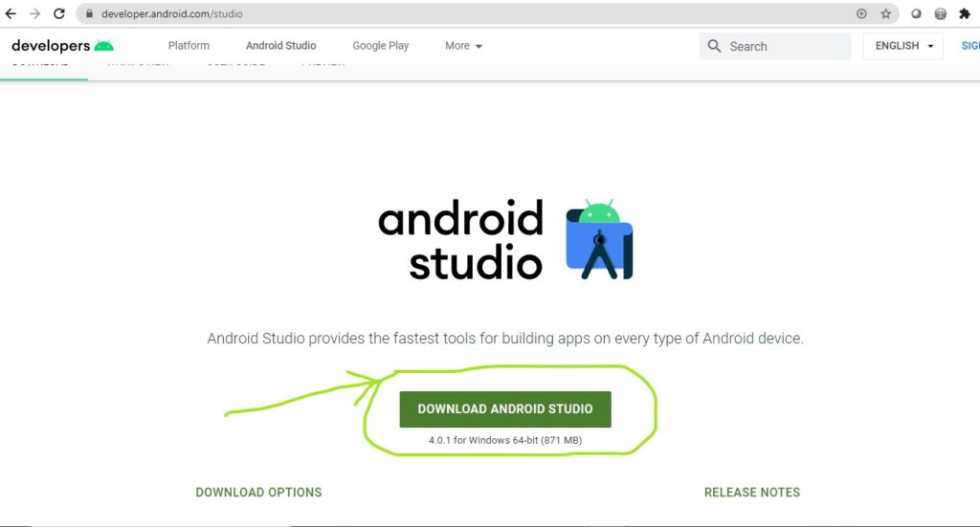This screenshot has width=980, height=527.
Task: Open the Google Play nav item
Action: pyautogui.click(x=381, y=46)
